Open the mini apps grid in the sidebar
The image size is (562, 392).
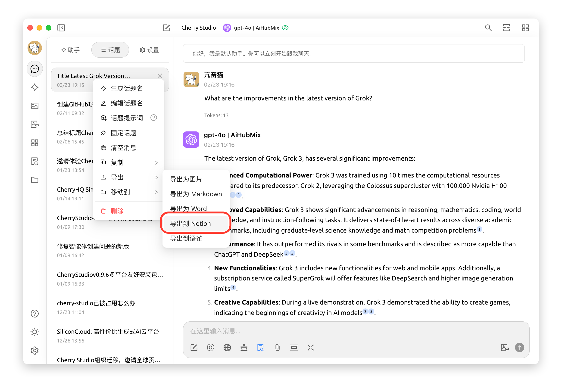pos(34,143)
